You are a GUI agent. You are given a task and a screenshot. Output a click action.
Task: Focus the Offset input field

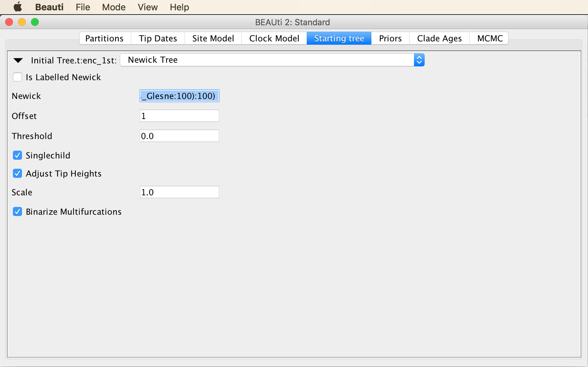point(179,116)
